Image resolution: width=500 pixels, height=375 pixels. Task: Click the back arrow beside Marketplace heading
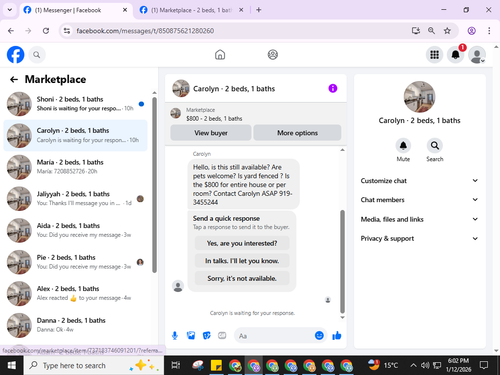click(x=14, y=79)
